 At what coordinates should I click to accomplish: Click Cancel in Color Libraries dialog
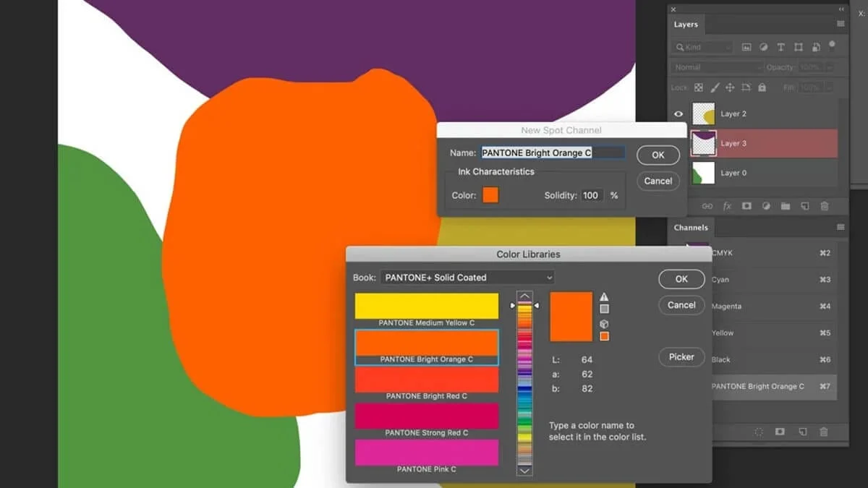pyautogui.click(x=681, y=304)
